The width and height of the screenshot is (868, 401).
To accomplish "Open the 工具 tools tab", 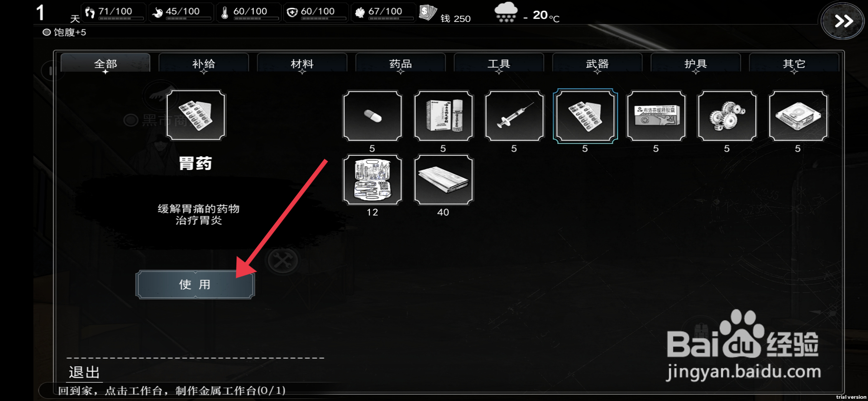I will pos(499,63).
